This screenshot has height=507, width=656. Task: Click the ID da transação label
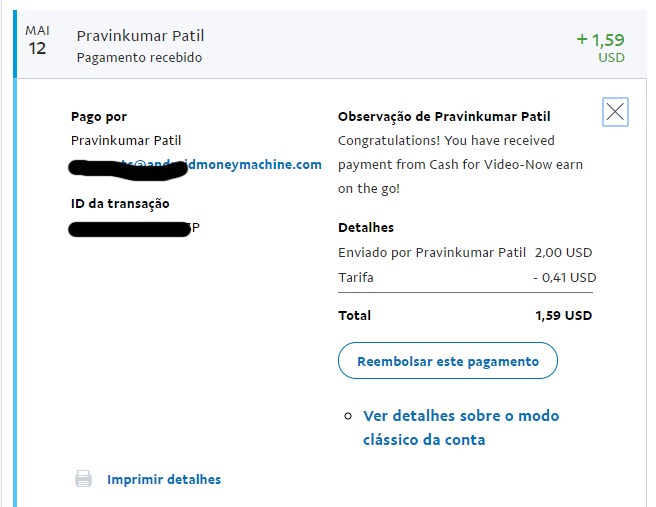click(120, 204)
